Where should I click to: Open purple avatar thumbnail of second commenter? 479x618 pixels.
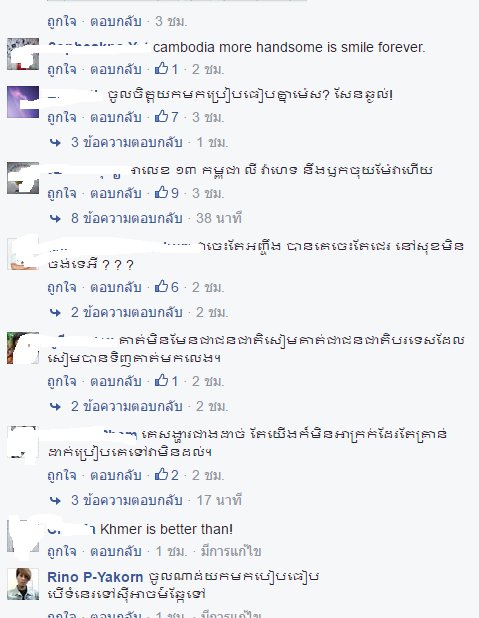point(23,102)
